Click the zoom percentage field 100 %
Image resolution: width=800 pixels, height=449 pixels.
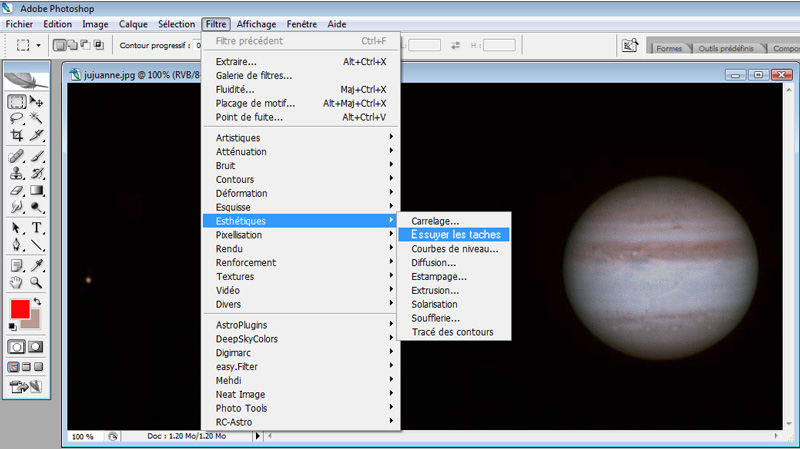coord(83,437)
